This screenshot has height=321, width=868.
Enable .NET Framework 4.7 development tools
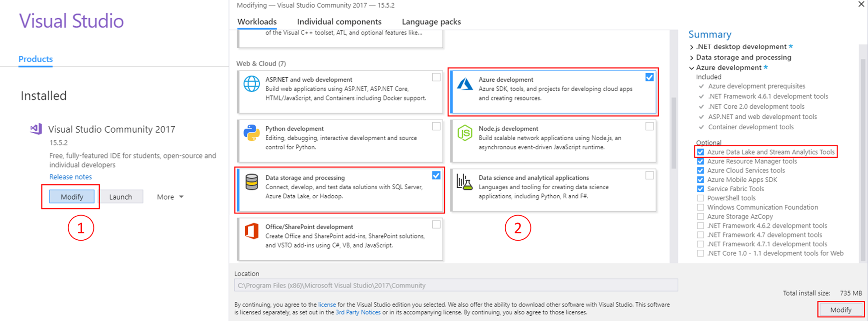coord(701,235)
